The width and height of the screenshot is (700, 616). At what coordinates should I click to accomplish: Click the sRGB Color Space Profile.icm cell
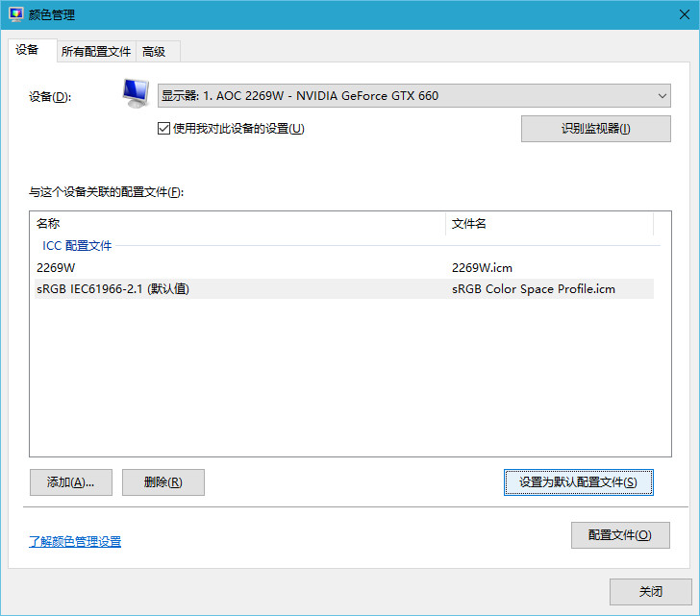[533, 289]
